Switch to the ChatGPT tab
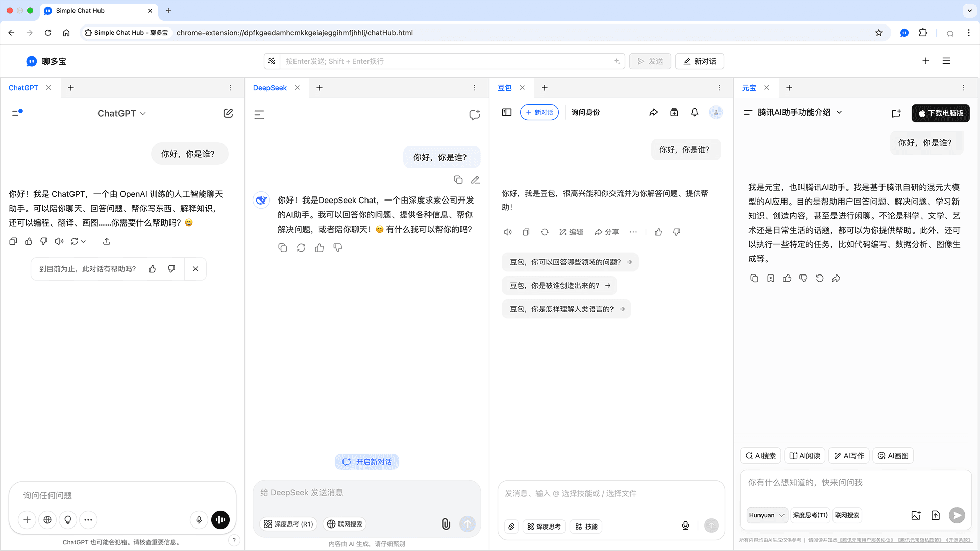The width and height of the screenshot is (980, 551). (23, 88)
